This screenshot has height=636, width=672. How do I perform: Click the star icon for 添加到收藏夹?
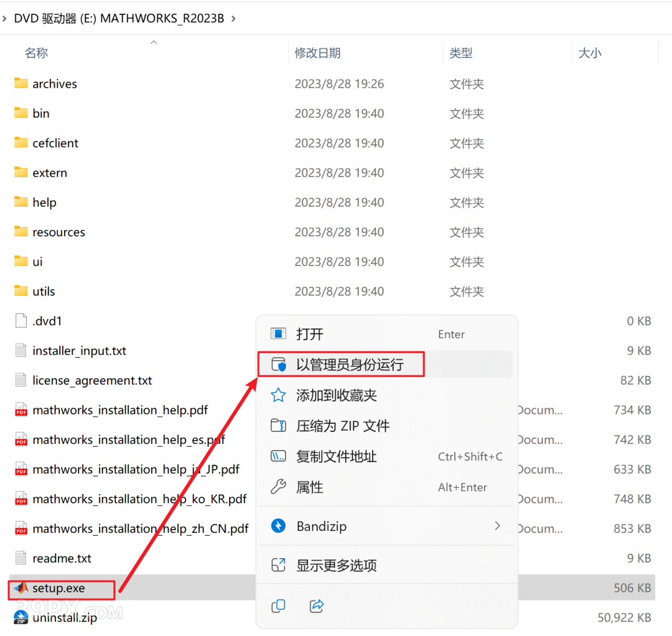pyautogui.click(x=278, y=395)
